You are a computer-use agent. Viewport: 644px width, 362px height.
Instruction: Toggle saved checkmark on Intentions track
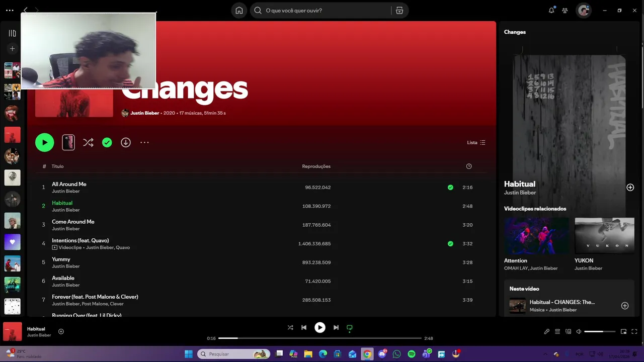[x=450, y=244]
